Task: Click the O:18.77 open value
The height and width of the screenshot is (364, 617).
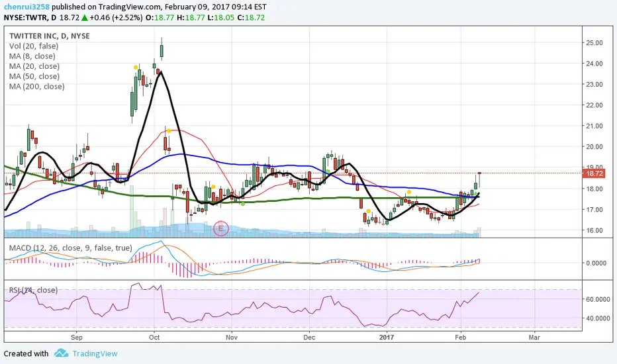Action: pos(160,18)
